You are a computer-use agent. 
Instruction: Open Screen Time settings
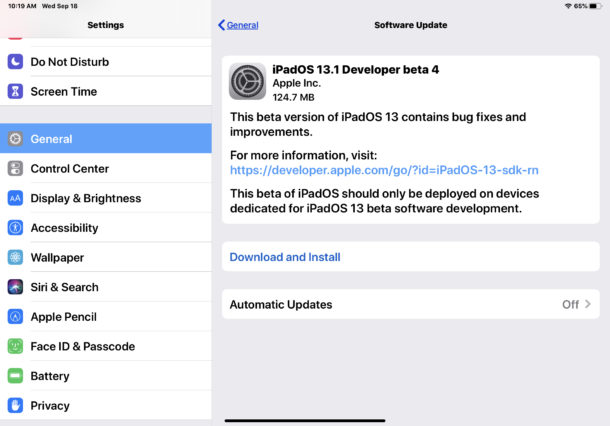tap(106, 91)
